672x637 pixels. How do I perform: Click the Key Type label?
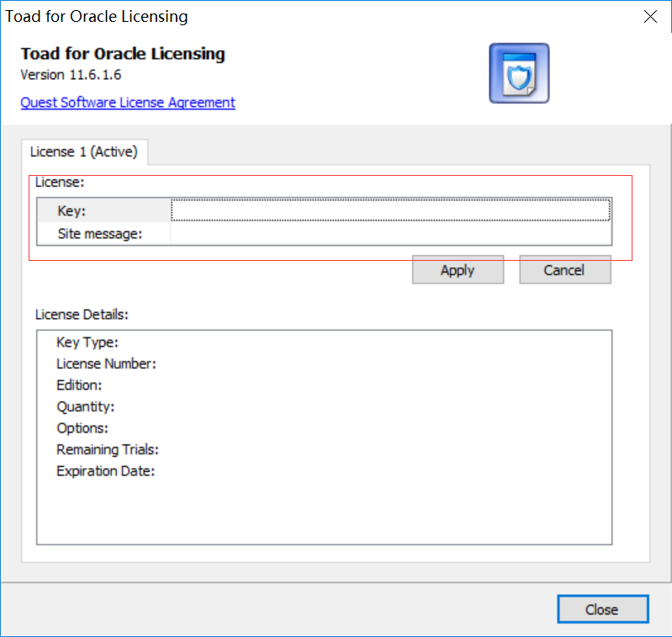[x=87, y=342]
